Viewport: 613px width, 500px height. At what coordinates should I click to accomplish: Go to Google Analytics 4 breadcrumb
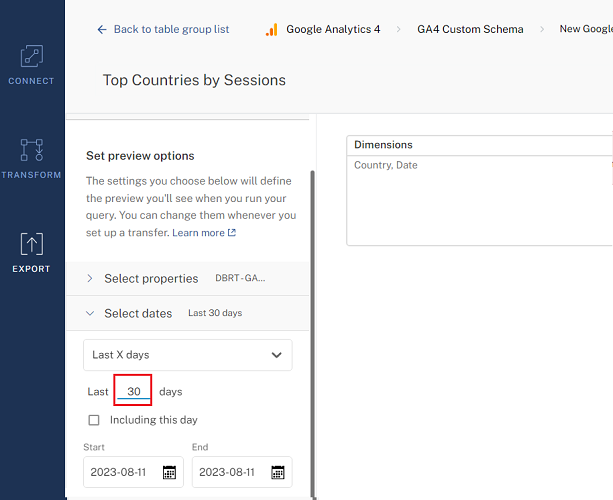(333, 29)
